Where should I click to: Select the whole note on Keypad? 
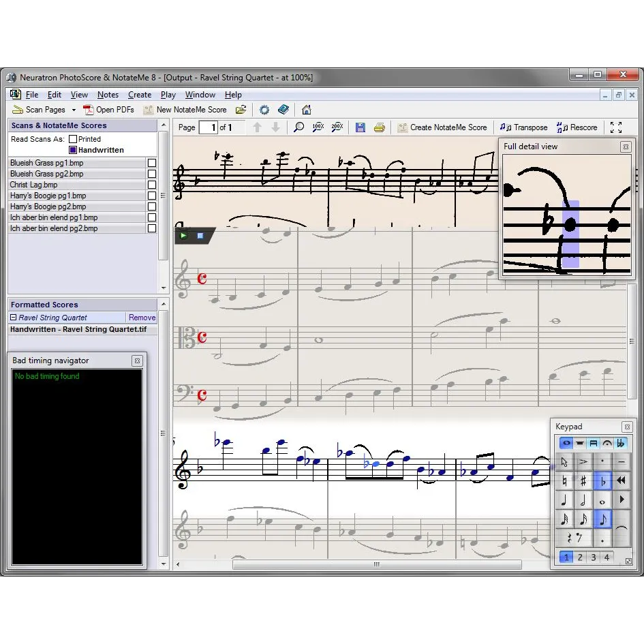(603, 500)
